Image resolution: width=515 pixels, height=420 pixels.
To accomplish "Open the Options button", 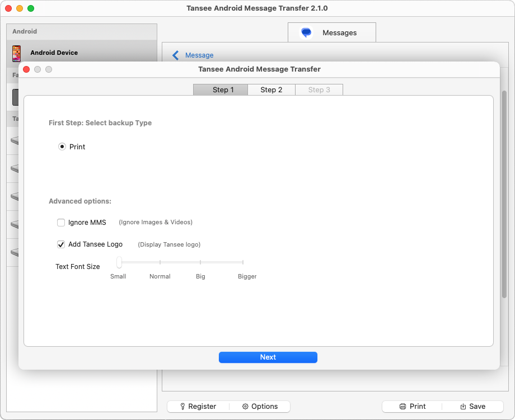I will 260,406.
